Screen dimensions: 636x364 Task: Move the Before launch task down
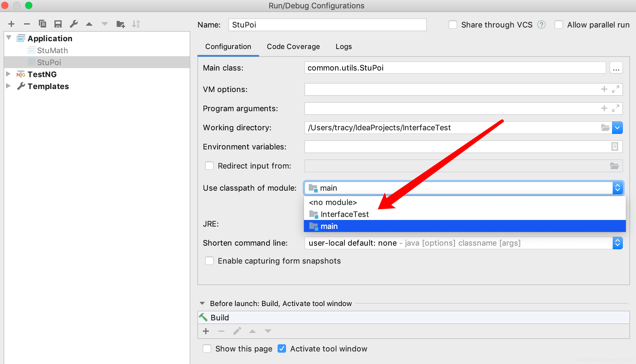(x=268, y=331)
